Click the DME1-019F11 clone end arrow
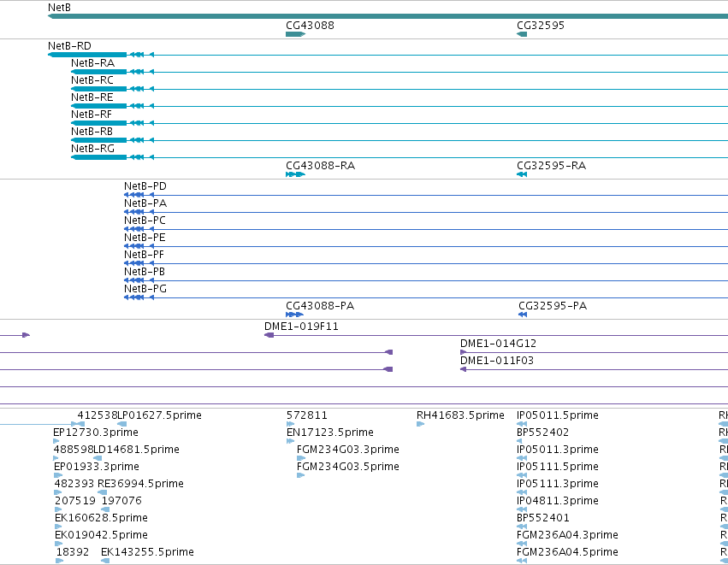This screenshot has width=728, height=565. tap(269, 335)
